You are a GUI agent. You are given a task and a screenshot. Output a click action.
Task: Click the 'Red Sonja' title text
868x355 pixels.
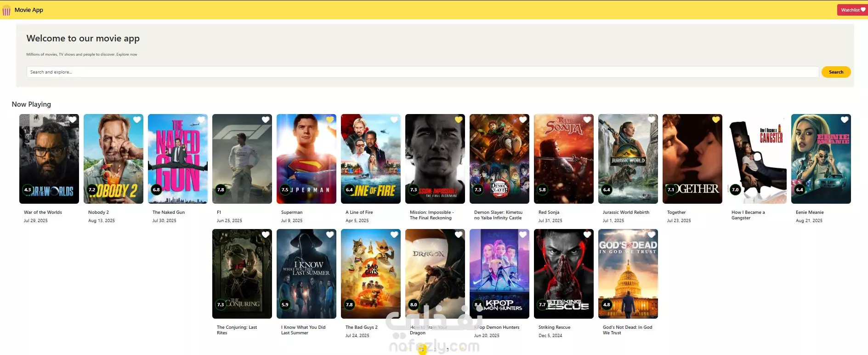click(549, 212)
